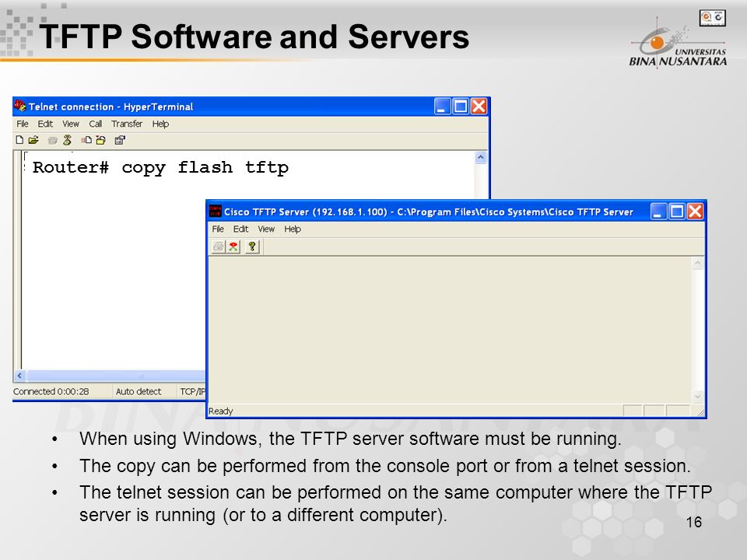Click the New connection icon in HyperTerminal toolbar
This screenshot has width=747, height=560.
coord(19,140)
